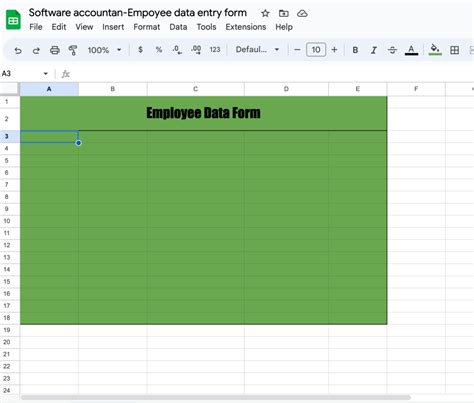Open the text color picker

(411, 50)
